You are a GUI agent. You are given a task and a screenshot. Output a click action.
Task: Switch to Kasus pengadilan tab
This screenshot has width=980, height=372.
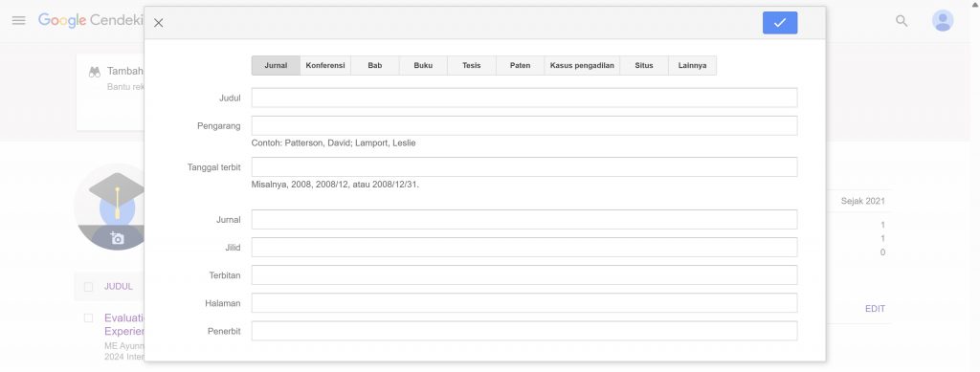(x=582, y=66)
